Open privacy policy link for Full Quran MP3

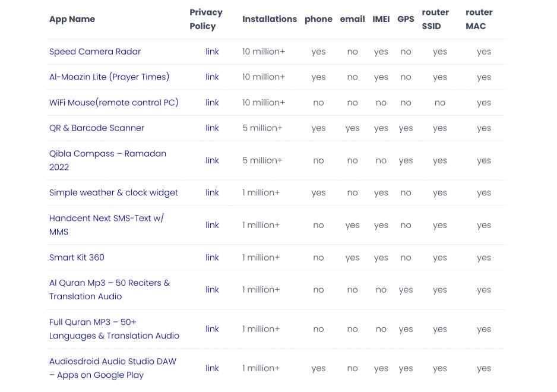coord(212,328)
